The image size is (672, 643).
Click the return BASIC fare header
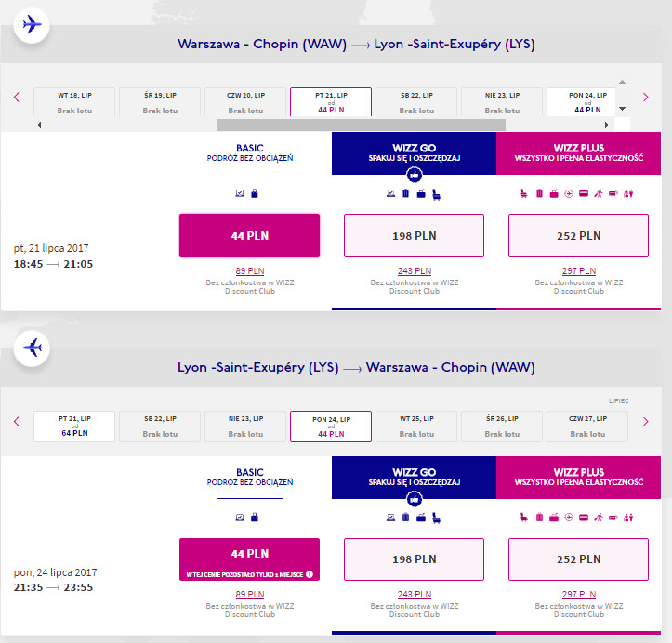[x=250, y=477]
